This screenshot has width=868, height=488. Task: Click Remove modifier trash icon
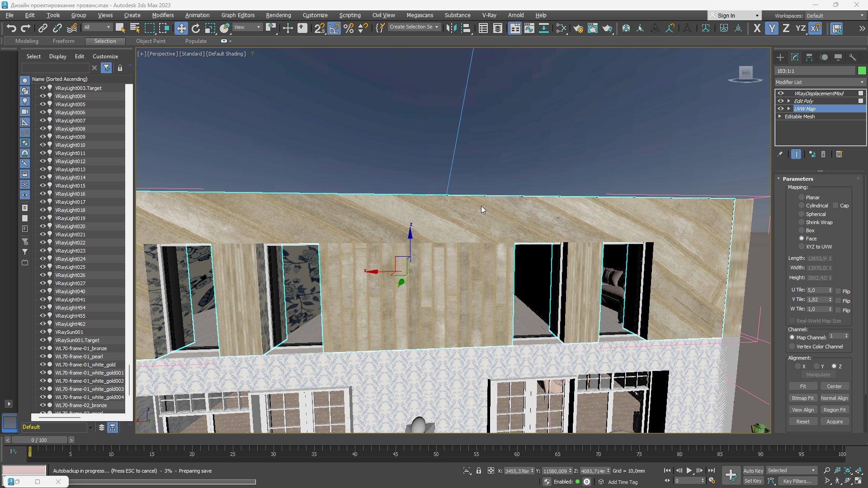tap(823, 155)
